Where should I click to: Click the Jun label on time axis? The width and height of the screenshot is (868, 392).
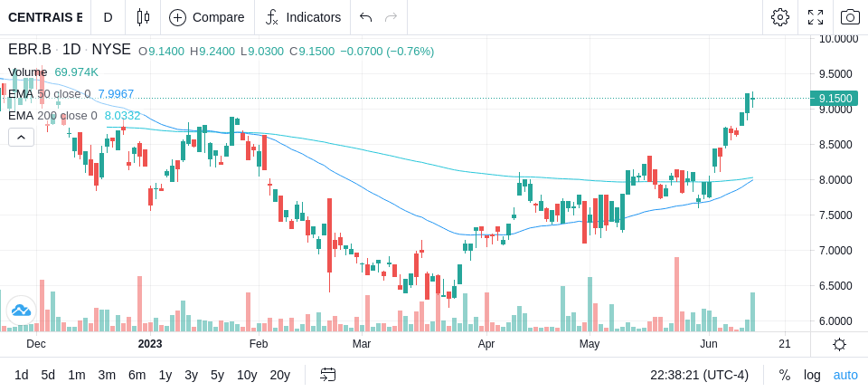[x=709, y=344]
